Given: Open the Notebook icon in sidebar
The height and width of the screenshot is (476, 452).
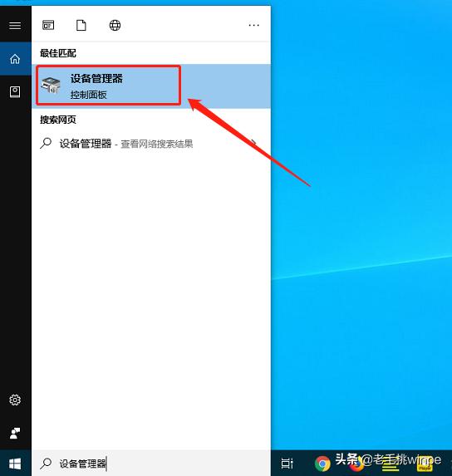Looking at the screenshot, I should (15, 91).
